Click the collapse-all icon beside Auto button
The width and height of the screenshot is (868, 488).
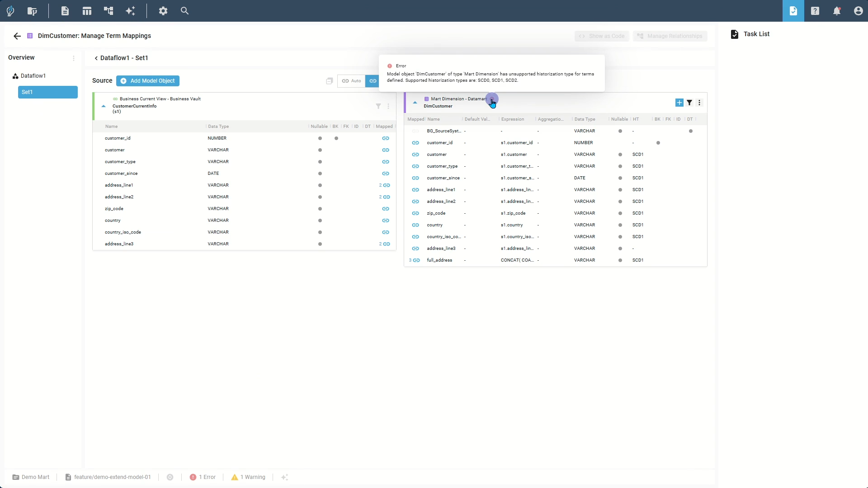click(329, 81)
